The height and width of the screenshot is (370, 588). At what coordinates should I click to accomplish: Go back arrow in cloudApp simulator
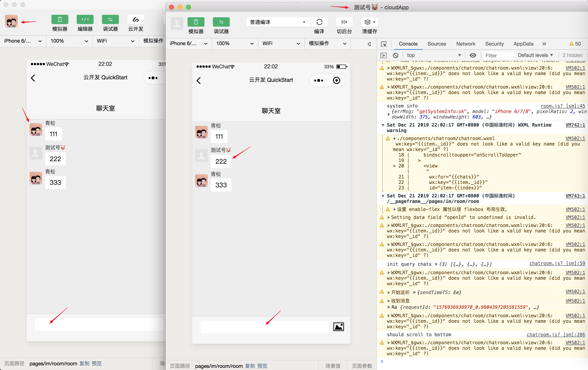coord(199,80)
